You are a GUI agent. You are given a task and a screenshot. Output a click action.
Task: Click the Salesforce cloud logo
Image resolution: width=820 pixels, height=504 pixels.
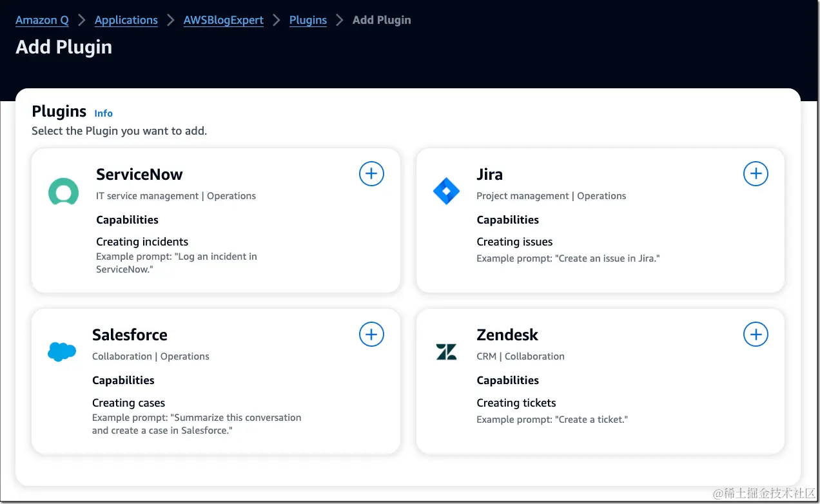62,351
